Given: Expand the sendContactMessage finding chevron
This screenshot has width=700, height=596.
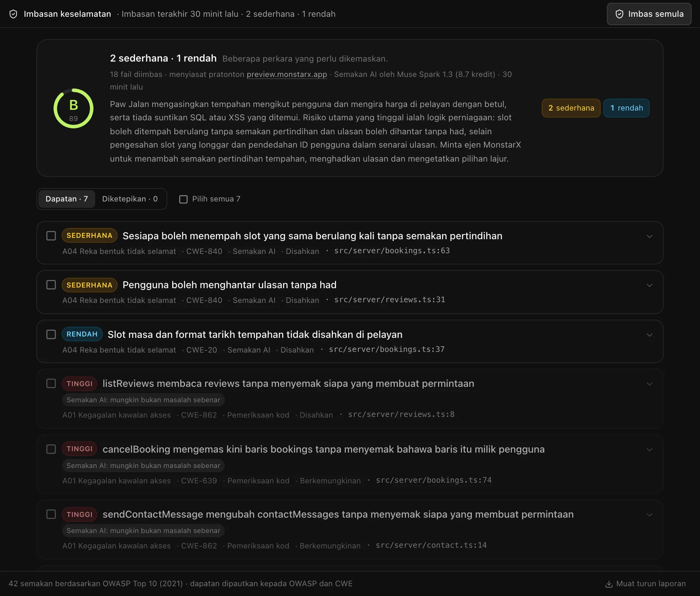Looking at the screenshot, I should coord(650,515).
